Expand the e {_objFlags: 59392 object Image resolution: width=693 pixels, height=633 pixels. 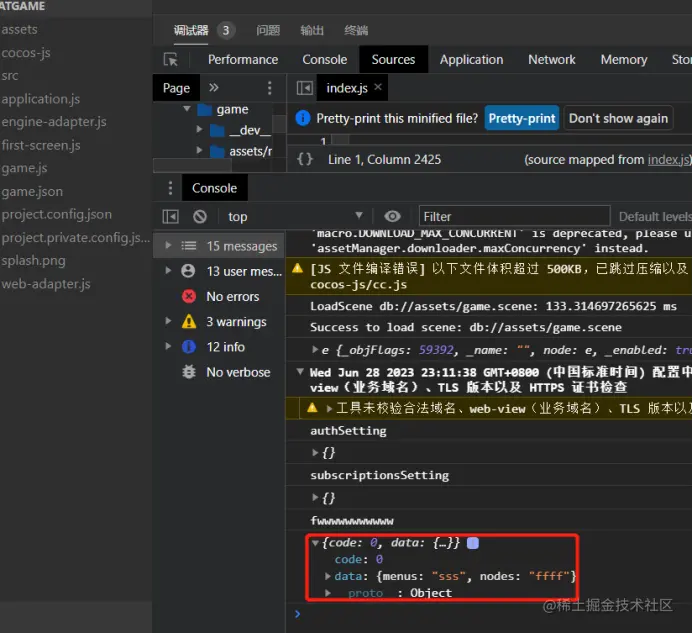point(315,350)
